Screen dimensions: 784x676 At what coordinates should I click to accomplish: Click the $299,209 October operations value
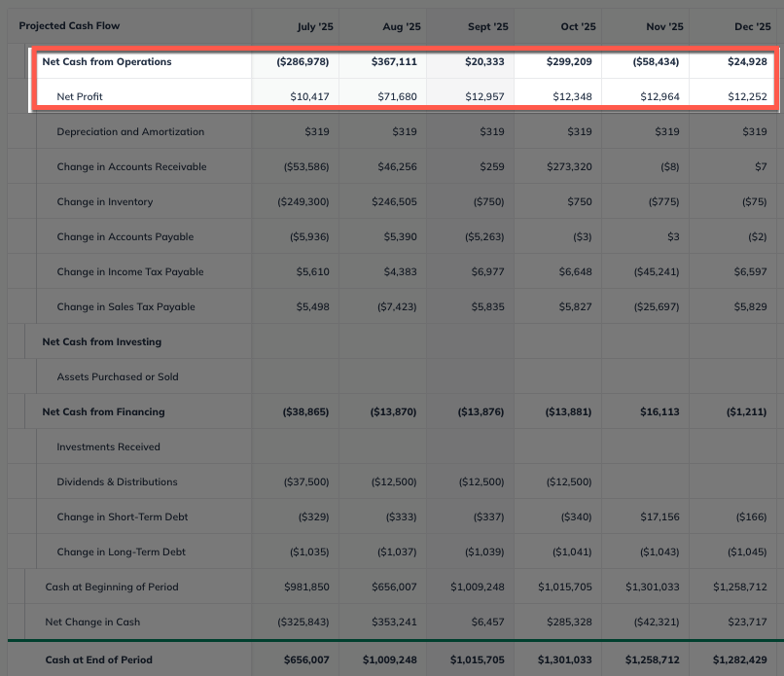pos(569,61)
